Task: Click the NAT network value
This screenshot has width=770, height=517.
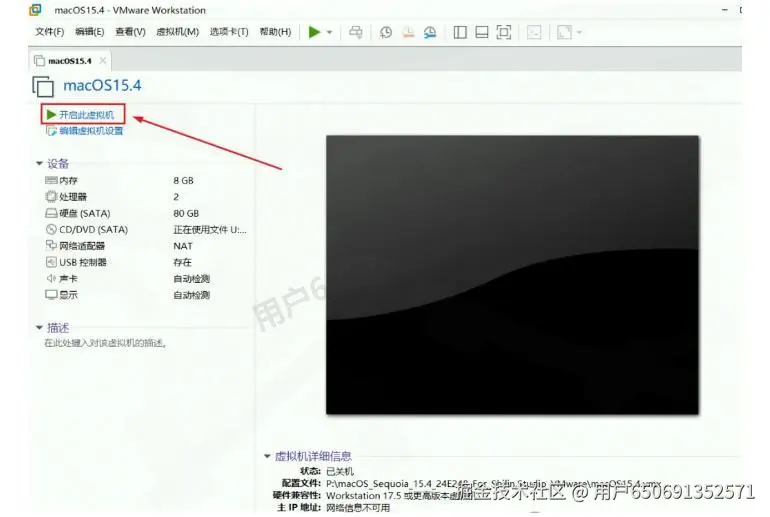Action: 183,245
